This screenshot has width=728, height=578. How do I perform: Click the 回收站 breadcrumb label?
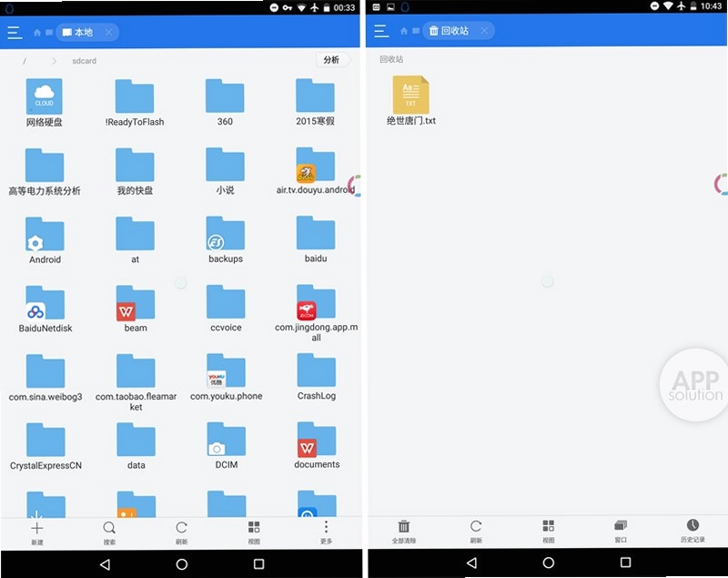(x=391, y=59)
